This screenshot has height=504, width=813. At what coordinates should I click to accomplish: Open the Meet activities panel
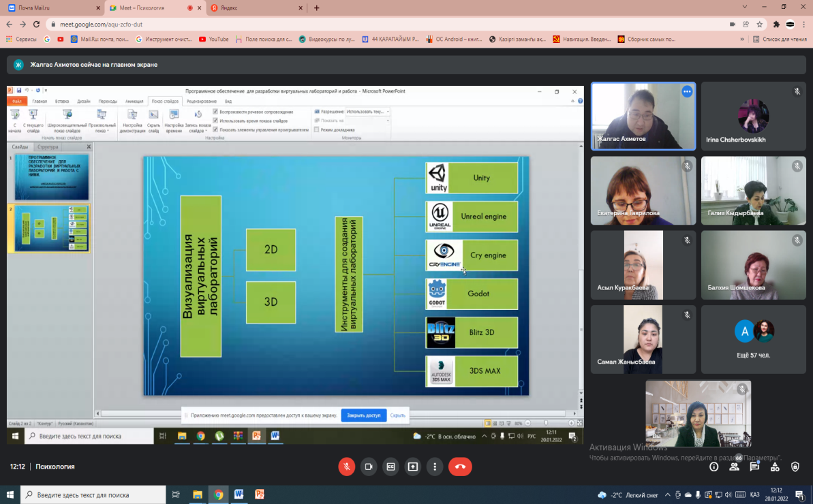775,467
